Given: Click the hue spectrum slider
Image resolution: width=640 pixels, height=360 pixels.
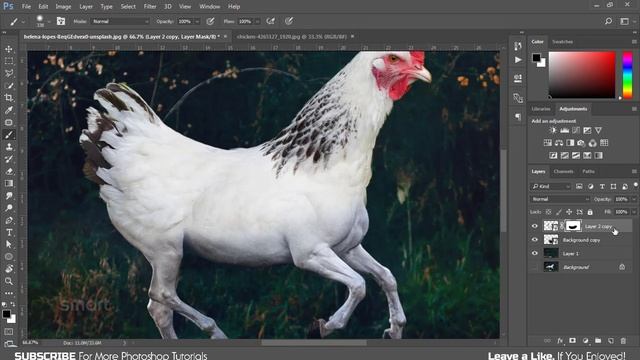Looking at the screenshot, I should [627, 75].
